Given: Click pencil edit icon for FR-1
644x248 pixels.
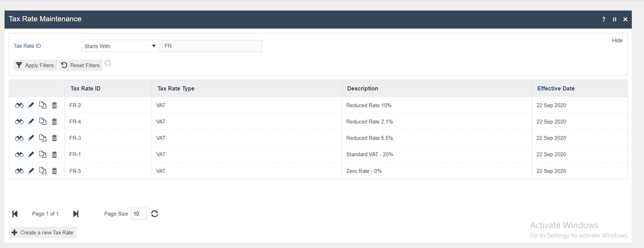Looking at the screenshot, I should tap(31, 155).
